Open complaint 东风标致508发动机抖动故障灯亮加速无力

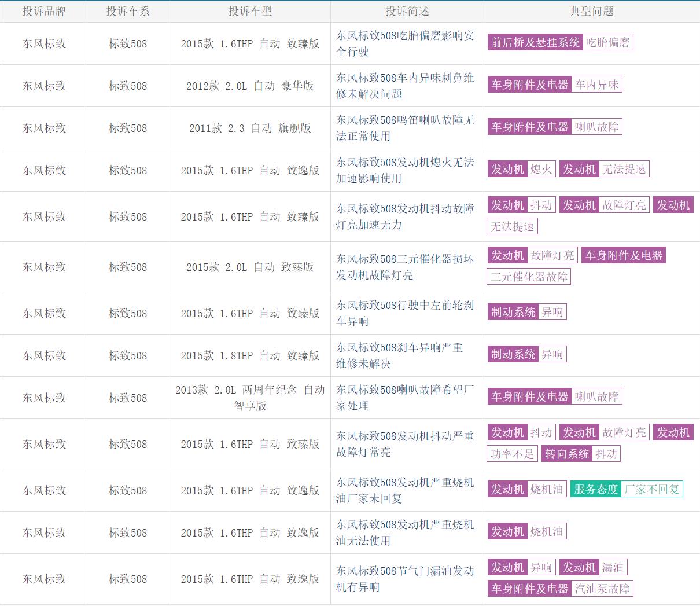(x=405, y=216)
